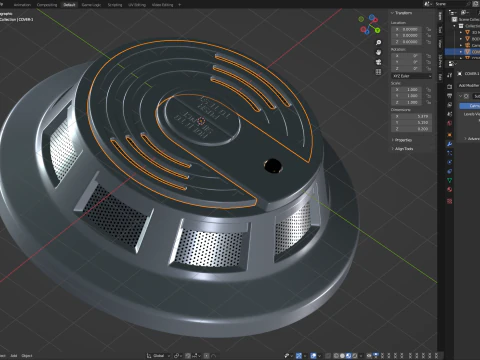Add a new workspace with plus button
480x360 pixels.
[x=179, y=5]
